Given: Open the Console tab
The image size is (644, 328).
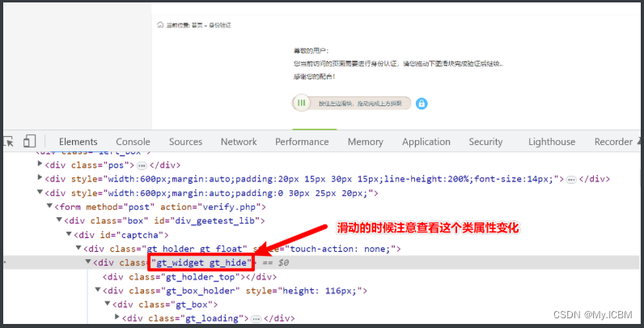Looking at the screenshot, I should point(133,142).
